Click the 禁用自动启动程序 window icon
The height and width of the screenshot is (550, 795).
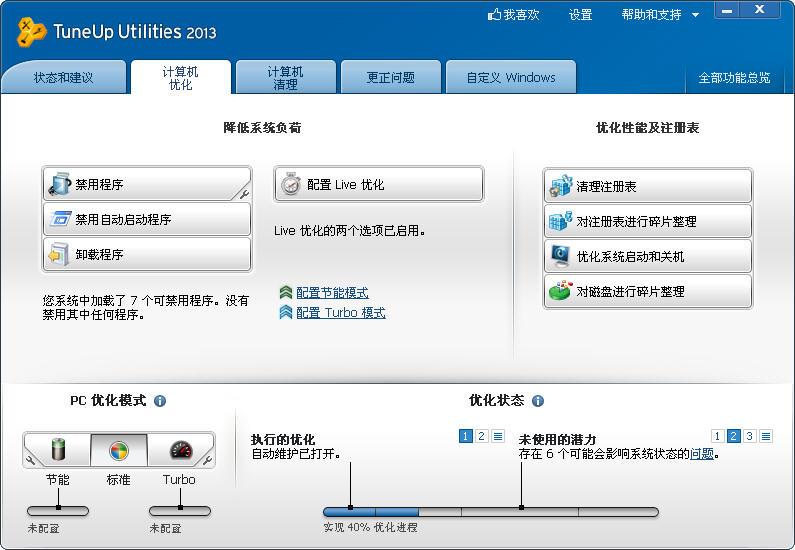pyautogui.click(x=60, y=219)
